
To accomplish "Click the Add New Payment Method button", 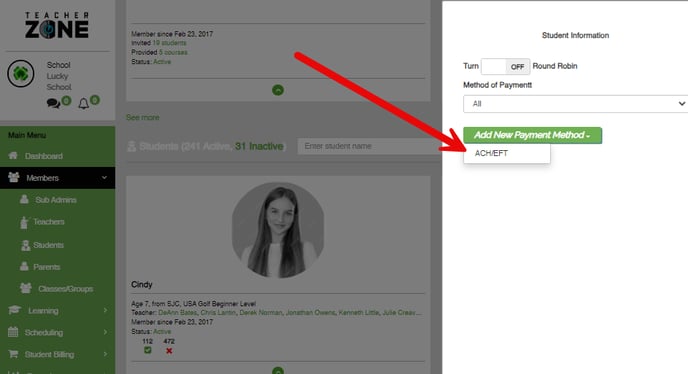I will [532, 135].
